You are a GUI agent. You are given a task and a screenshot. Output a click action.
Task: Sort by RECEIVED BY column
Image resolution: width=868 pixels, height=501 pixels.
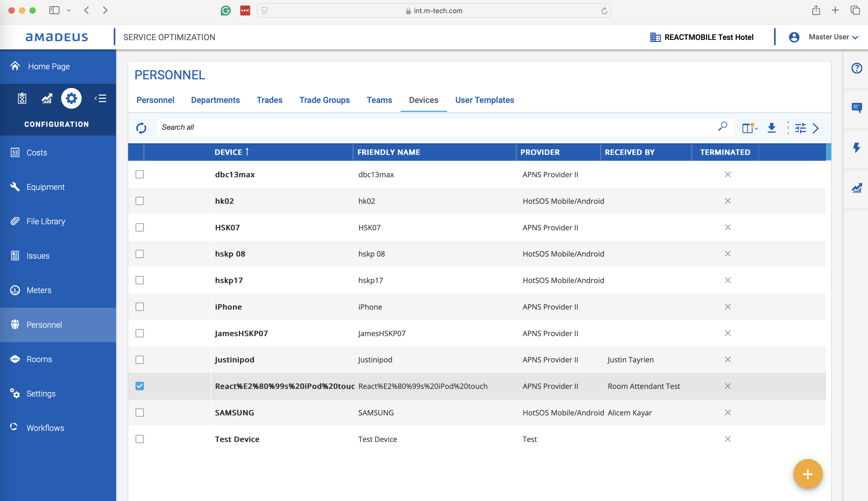tap(630, 152)
